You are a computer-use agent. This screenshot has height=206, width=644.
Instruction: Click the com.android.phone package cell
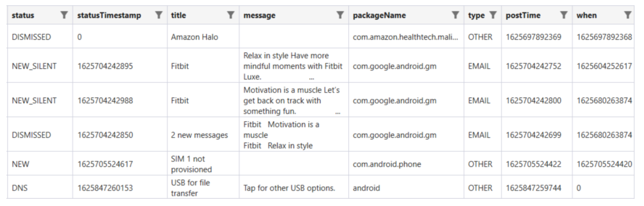coord(387,164)
